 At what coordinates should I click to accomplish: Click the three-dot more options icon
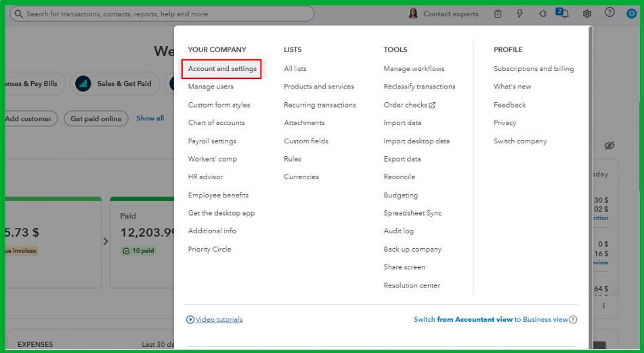coord(604,306)
